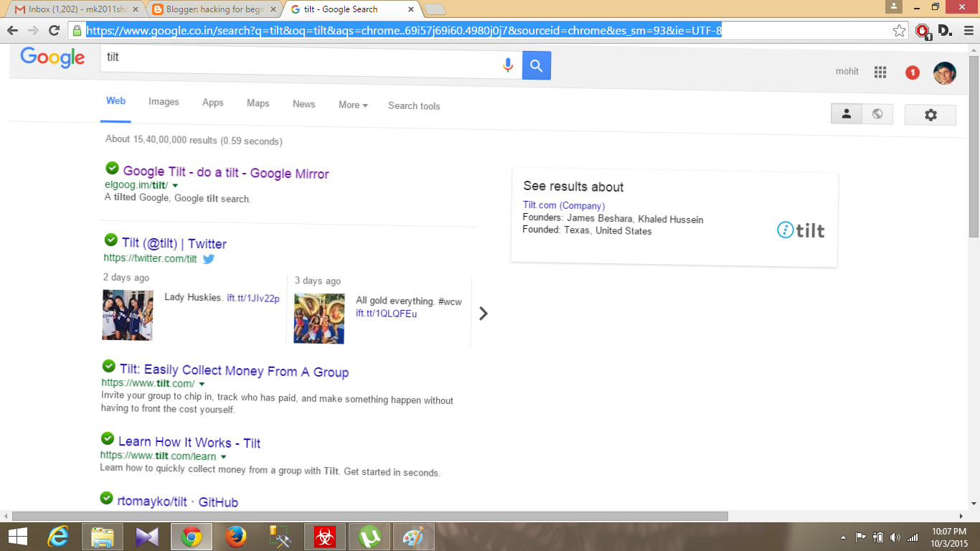Launch Internet Explorer from taskbar
Viewport: 980px width, 551px height.
(x=58, y=537)
